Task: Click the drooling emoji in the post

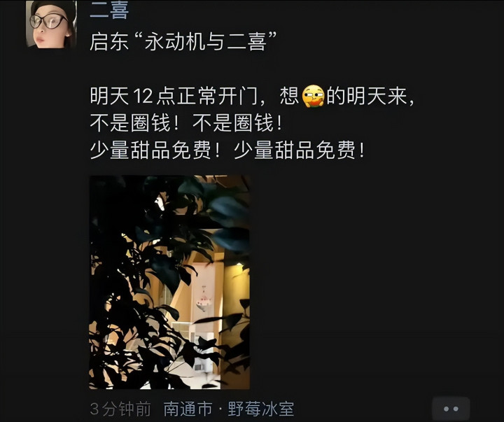Action: (x=313, y=96)
